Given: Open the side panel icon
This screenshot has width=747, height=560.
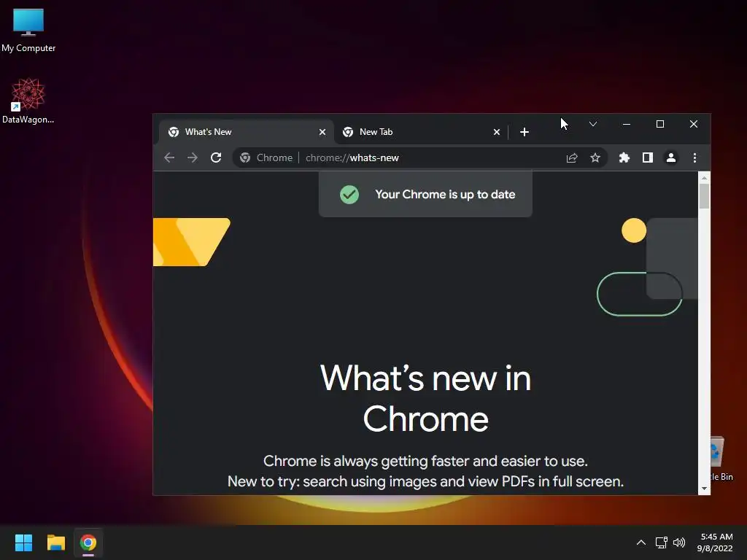Looking at the screenshot, I should click(x=648, y=157).
